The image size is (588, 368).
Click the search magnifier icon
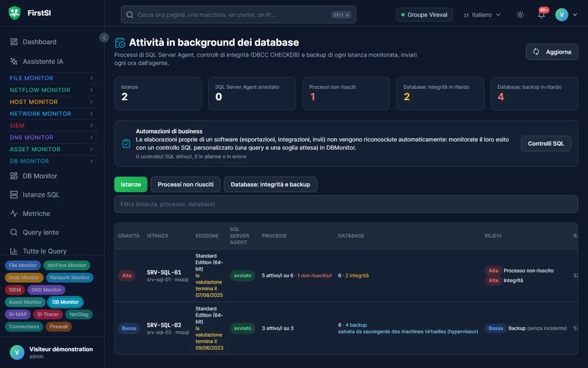click(x=130, y=15)
